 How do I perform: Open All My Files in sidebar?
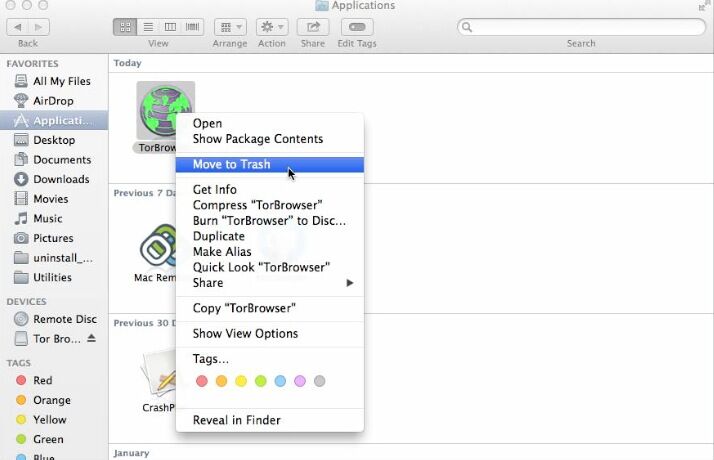point(54,81)
